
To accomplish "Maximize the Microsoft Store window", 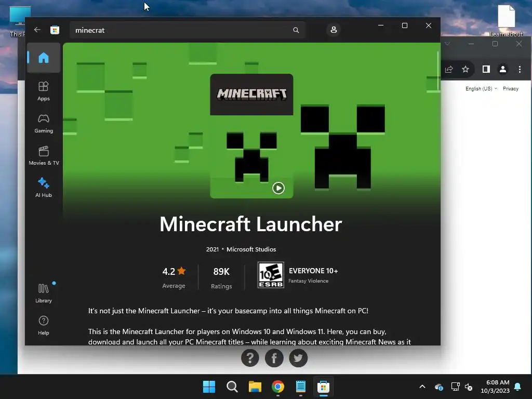I will coord(404,25).
